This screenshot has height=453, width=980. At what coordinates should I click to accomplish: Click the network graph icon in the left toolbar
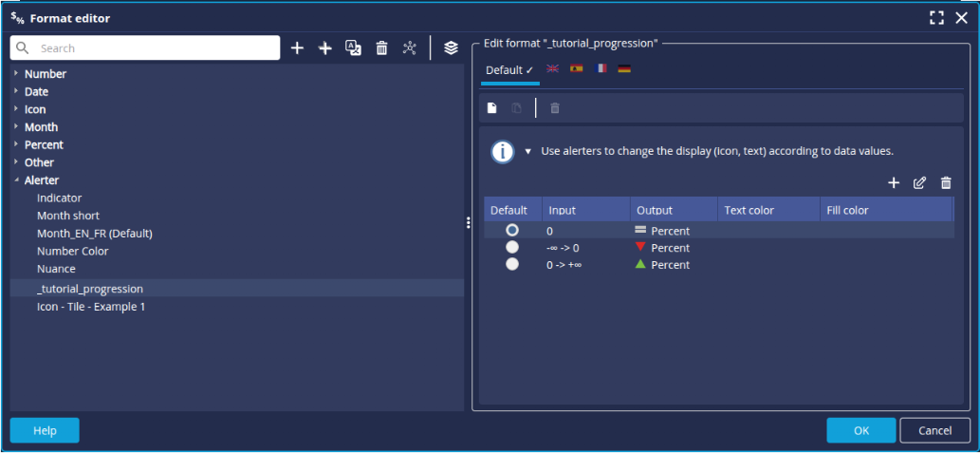pos(410,47)
